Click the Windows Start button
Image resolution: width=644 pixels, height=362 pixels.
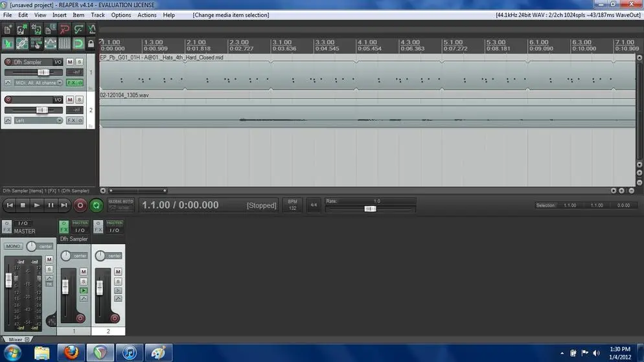point(12,352)
